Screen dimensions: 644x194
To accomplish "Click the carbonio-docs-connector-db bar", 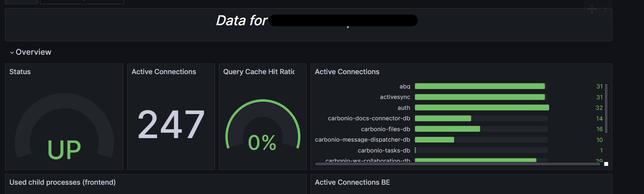I will [443, 118].
